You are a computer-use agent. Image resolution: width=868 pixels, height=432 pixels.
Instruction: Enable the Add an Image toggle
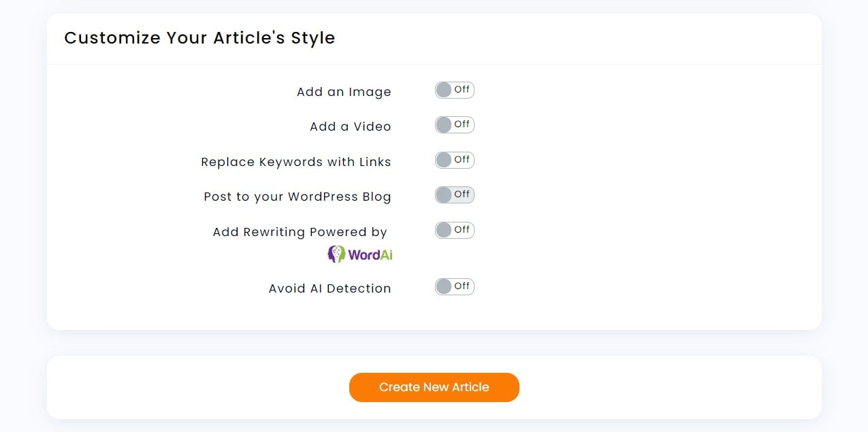(x=454, y=90)
